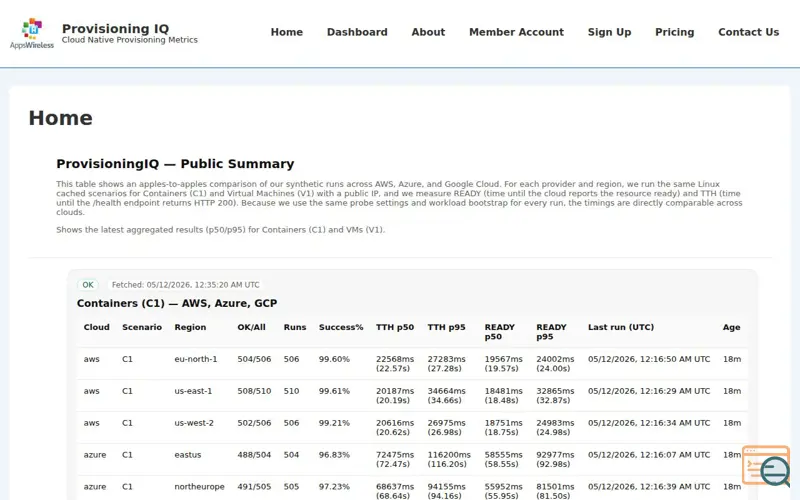Click the 508/510 OK/All value
This screenshot has width=800, height=500.
coord(254,391)
